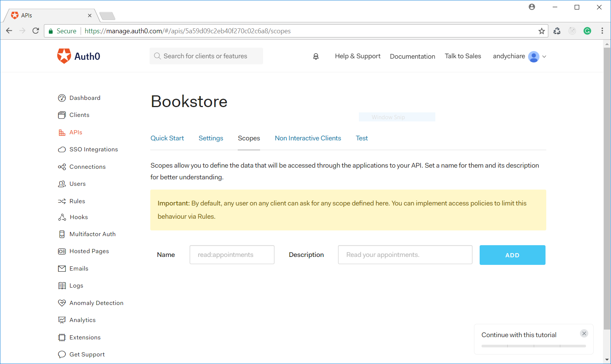Open a new browser tab
Viewport: 611px width, 364px height.
pyautogui.click(x=107, y=16)
